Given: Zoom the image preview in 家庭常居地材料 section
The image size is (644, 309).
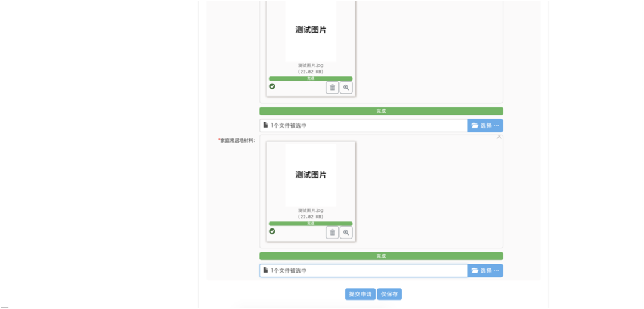Looking at the screenshot, I should click(346, 233).
